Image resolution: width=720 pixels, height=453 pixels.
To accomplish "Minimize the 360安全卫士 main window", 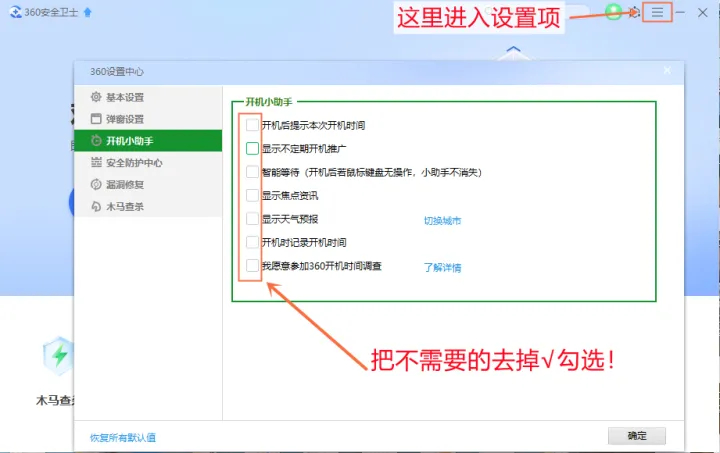I will point(681,12).
